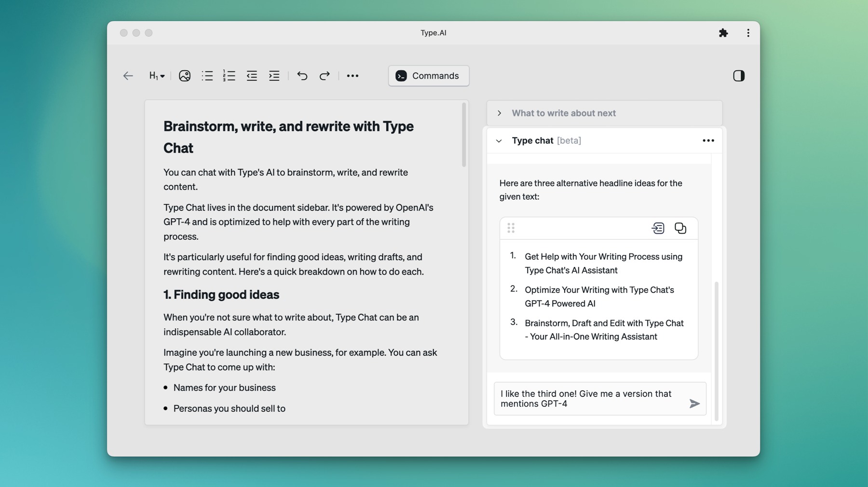Collapse the Type chat section
868x487 pixels.
tap(499, 141)
